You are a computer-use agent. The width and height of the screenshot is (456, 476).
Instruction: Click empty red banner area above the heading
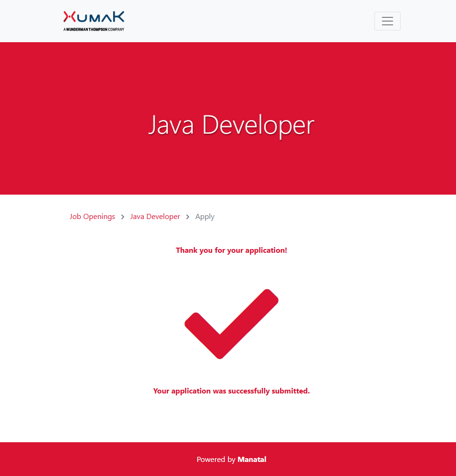click(x=231, y=70)
